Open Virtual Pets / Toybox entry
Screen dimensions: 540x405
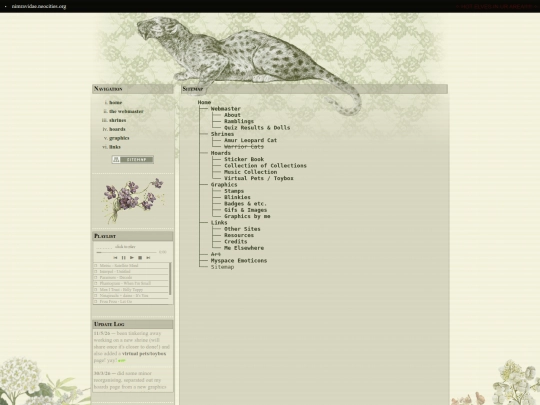[259, 178]
